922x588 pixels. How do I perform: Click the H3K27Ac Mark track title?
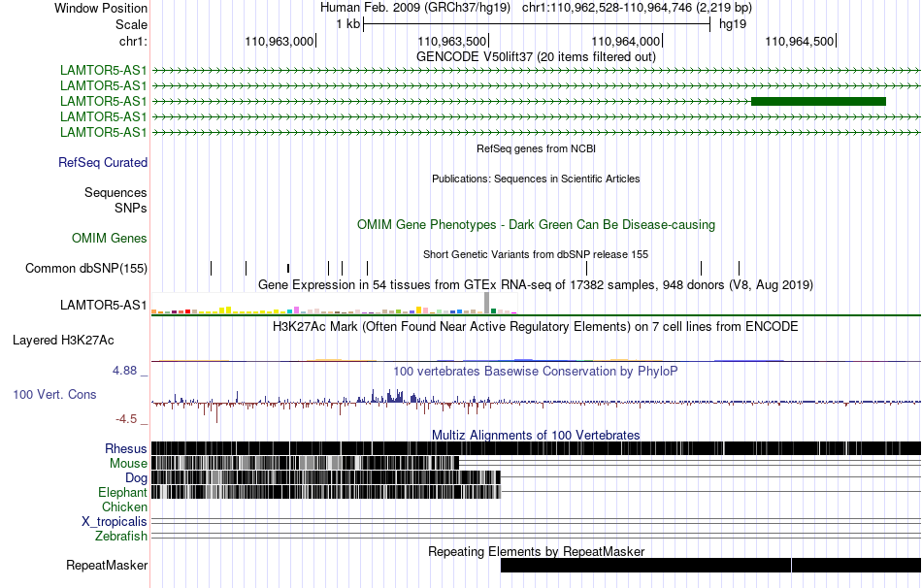coord(536,326)
